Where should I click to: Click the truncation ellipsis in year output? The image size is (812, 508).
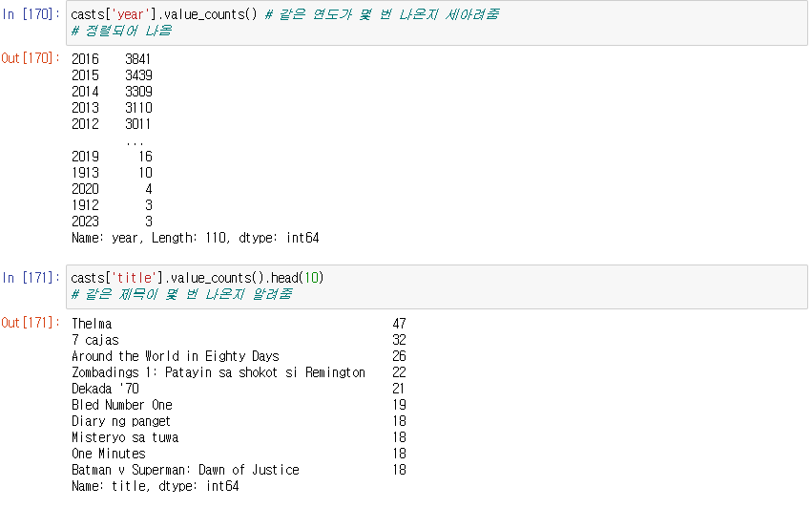[135, 143]
